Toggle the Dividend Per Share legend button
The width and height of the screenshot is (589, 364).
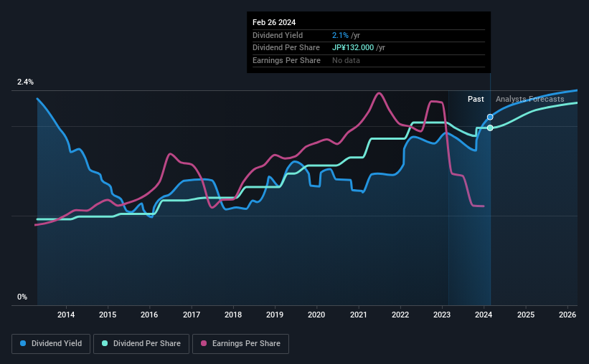coord(141,343)
